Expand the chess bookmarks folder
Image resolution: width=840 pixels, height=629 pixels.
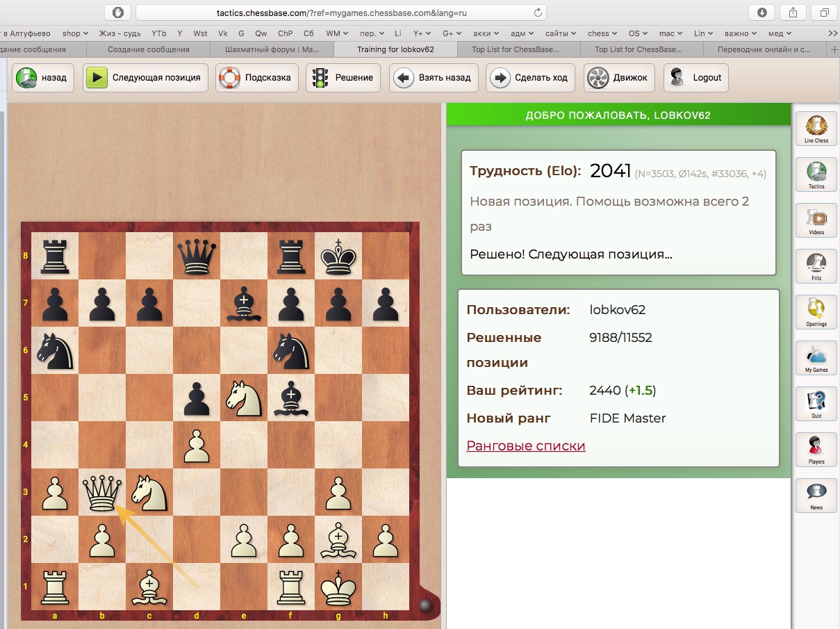602,33
